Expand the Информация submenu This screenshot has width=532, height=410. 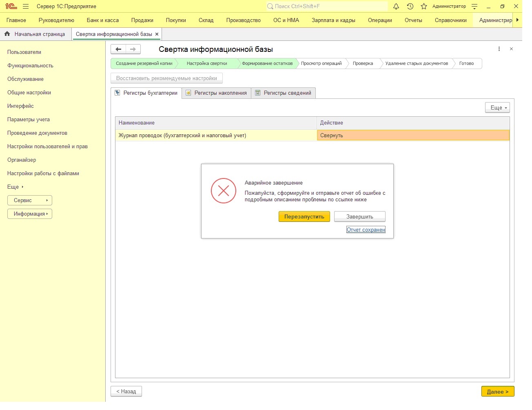click(30, 214)
